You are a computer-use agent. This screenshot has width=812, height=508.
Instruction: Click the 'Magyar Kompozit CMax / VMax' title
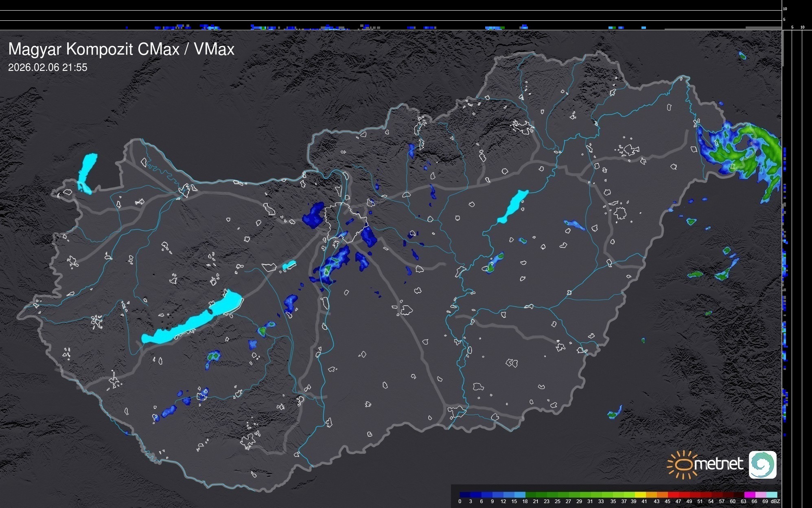pyautogui.click(x=121, y=49)
